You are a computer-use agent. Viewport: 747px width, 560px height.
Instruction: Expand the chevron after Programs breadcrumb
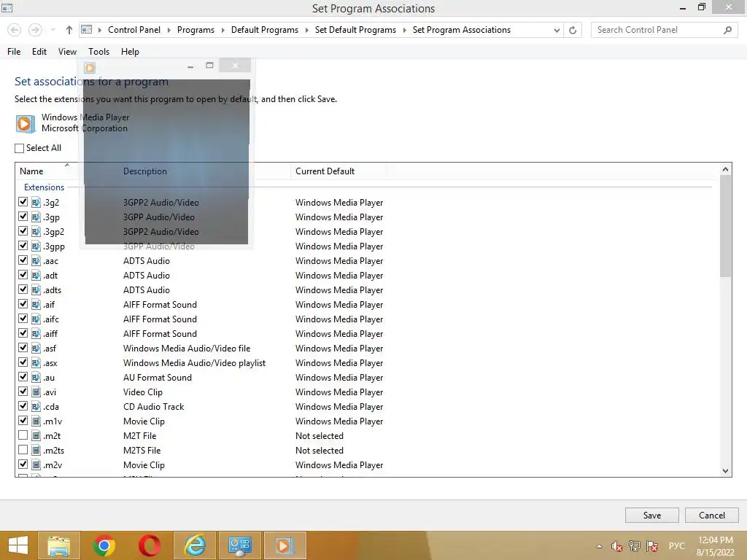click(x=222, y=30)
